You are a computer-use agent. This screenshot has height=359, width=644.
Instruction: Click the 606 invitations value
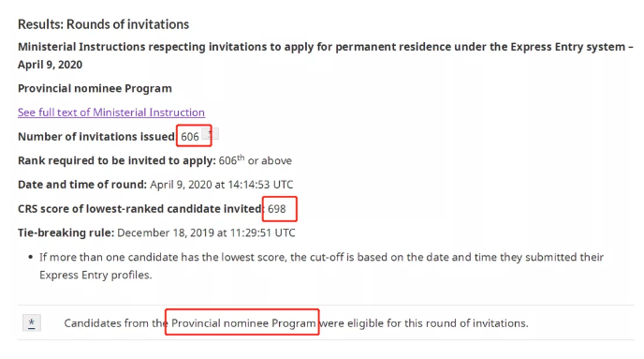[x=190, y=137]
